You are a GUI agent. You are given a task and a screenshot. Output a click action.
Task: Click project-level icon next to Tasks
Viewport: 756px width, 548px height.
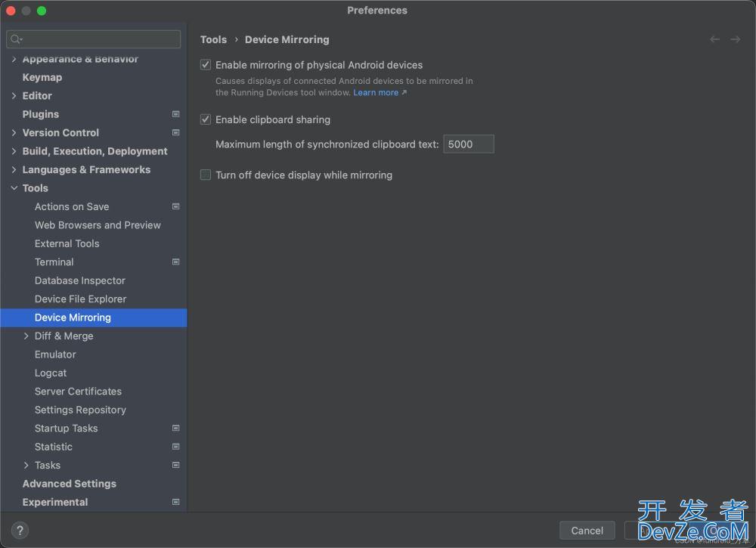tap(176, 465)
